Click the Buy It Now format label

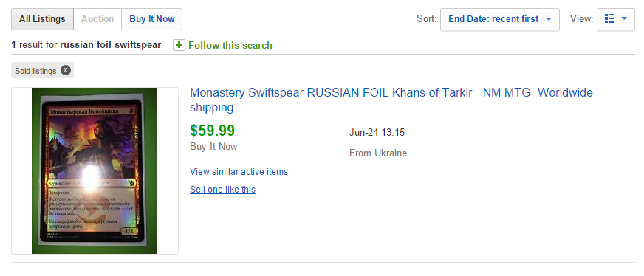coord(213,146)
